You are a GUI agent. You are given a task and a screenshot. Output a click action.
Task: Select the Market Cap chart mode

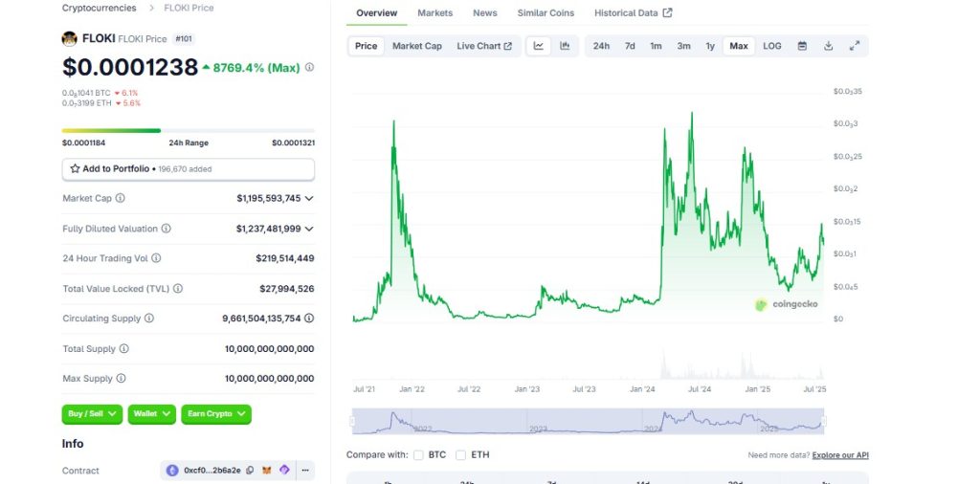pos(417,46)
